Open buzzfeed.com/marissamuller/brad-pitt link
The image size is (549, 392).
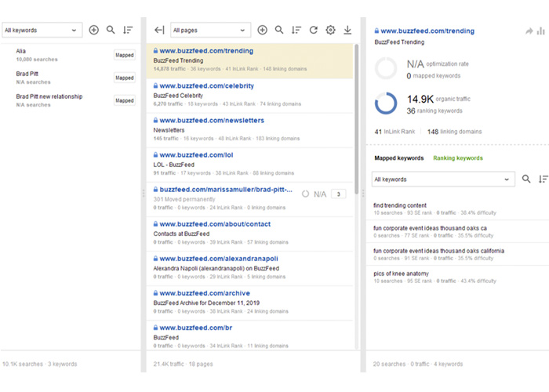tap(226, 190)
